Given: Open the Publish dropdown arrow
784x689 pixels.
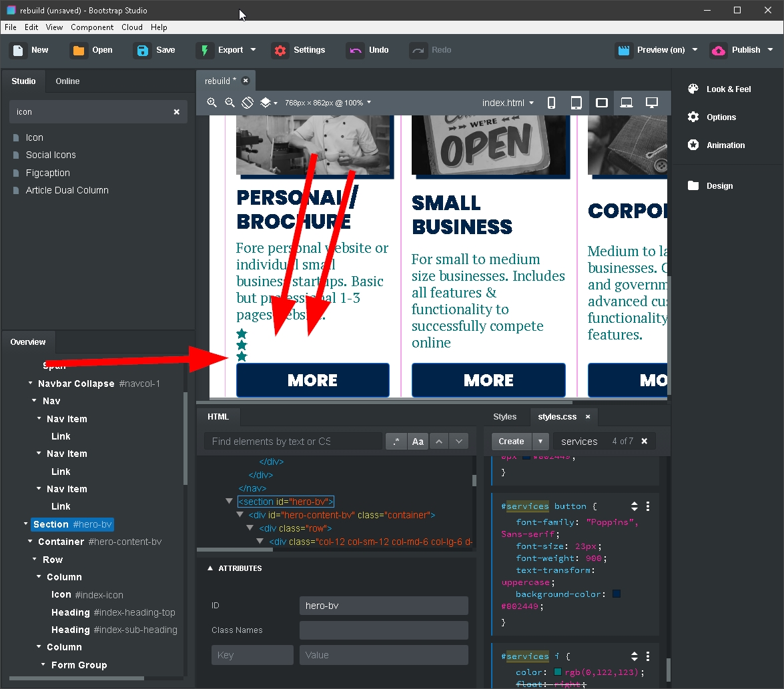Looking at the screenshot, I should (771, 49).
